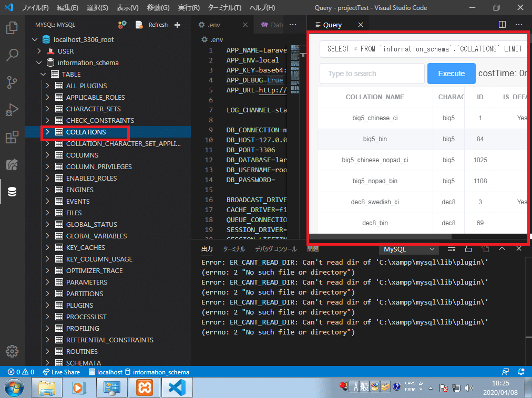The height and width of the screenshot is (398, 532).
Task: Close the .env editor tab
Action: tap(245, 25)
